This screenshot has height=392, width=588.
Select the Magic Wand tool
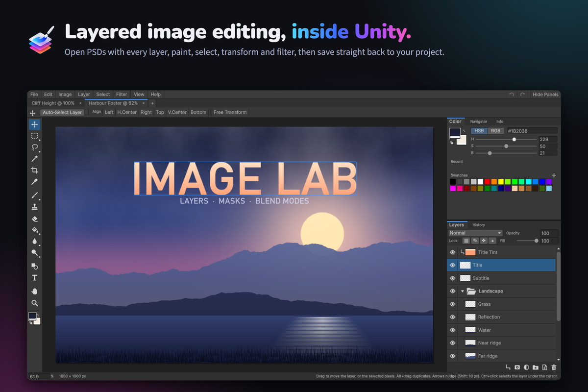tap(35, 159)
